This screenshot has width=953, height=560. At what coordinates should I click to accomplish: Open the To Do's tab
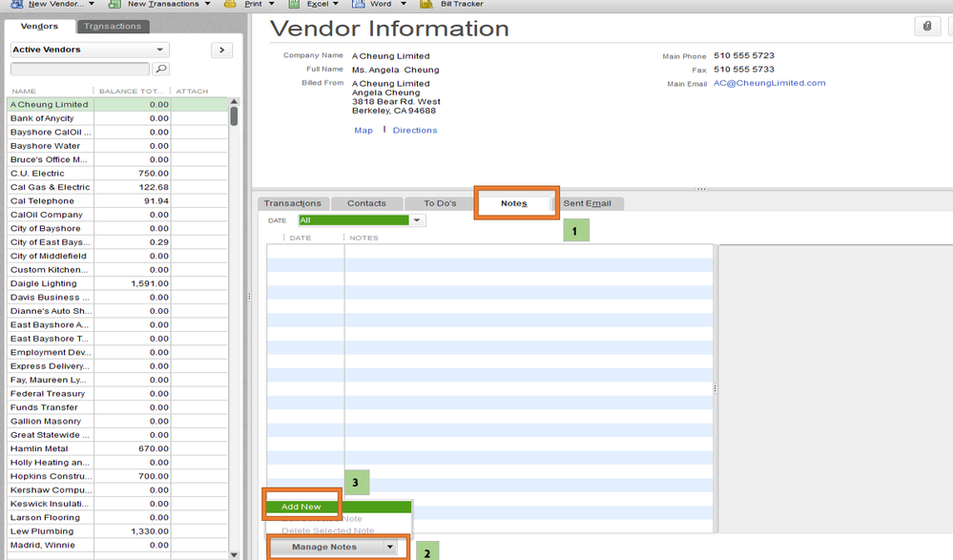pos(440,203)
